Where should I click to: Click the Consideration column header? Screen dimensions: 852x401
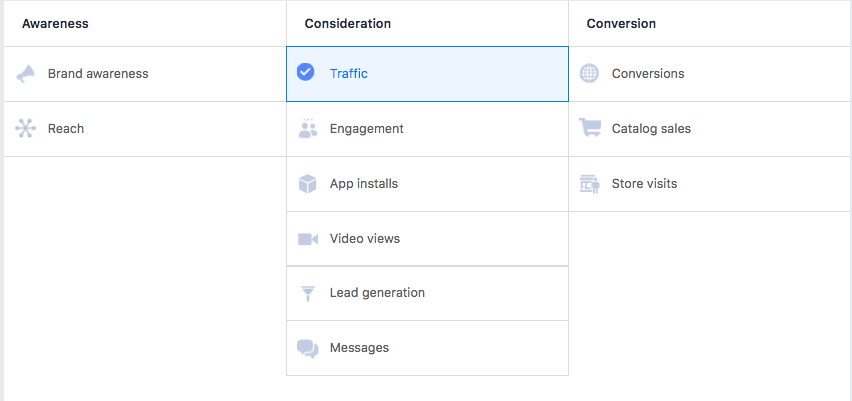[x=348, y=23]
